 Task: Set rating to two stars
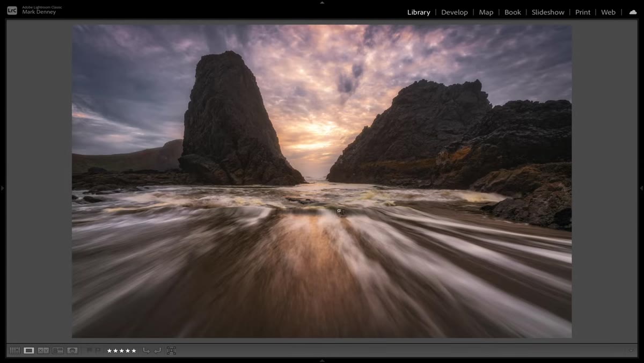[115, 351]
